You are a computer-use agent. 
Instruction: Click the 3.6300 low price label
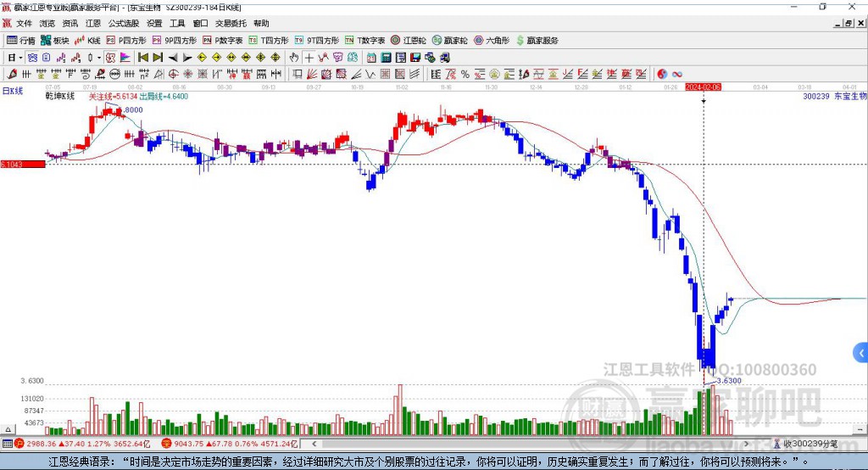point(729,381)
